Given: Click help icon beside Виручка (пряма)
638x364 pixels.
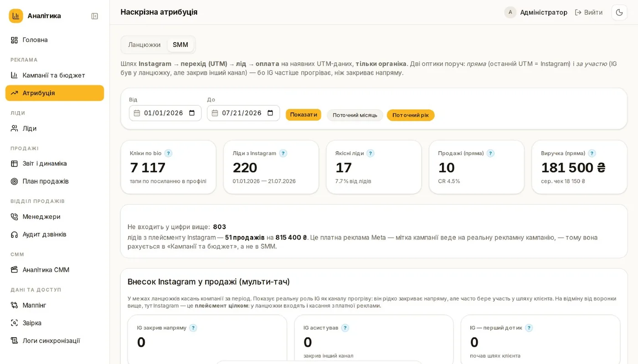Looking at the screenshot, I should 592,154.
